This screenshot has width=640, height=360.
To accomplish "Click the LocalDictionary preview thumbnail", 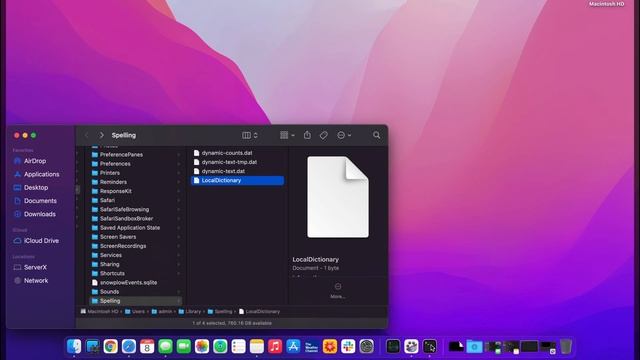I will 338,197.
